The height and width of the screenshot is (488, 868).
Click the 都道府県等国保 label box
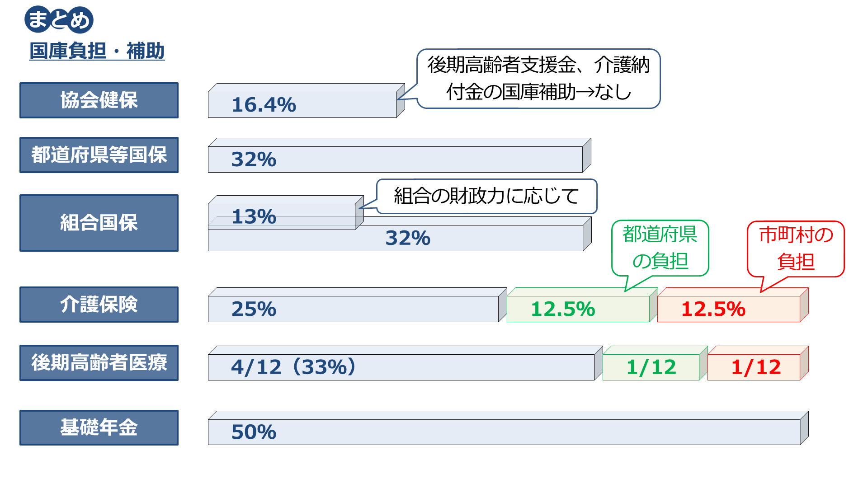pyautogui.click(x=99, y=155)
